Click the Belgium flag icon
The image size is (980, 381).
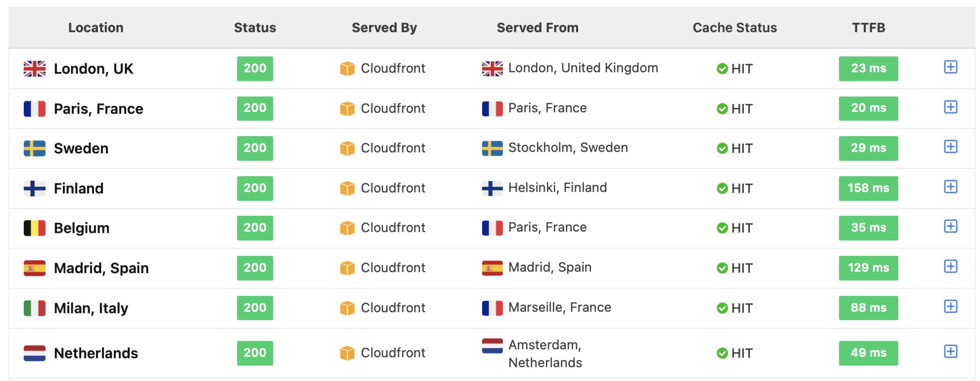pyautogui.click(x=35, y=228)
